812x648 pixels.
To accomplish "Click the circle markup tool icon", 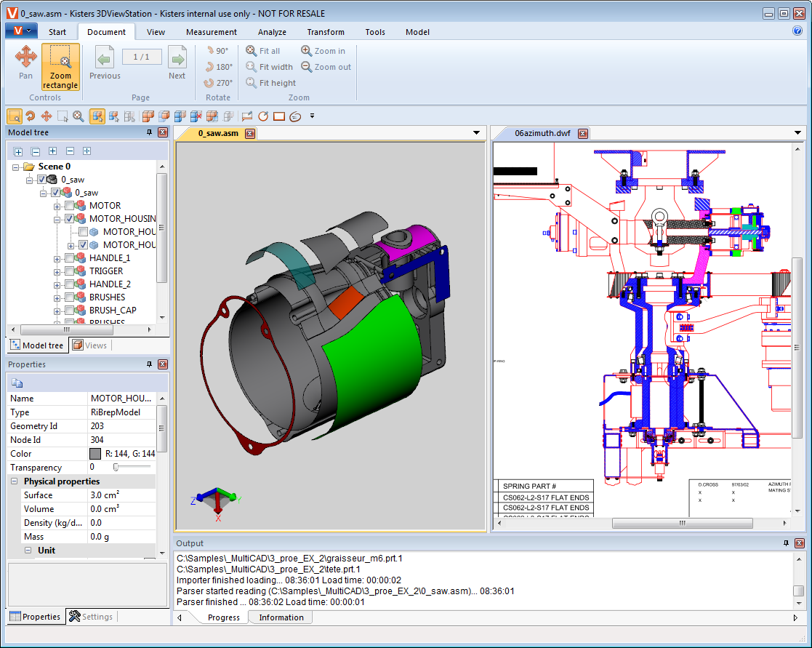I will coord(263,116).
